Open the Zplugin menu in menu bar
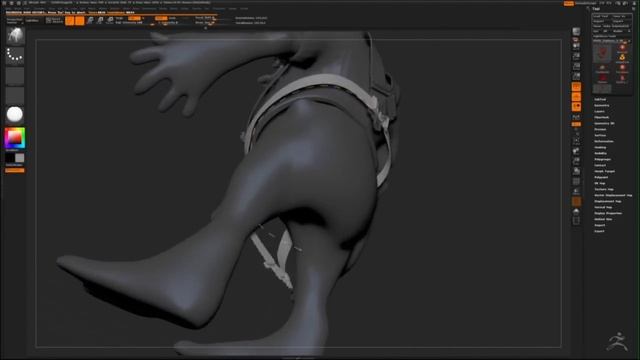The height and width of the screenshot is (360, 640). pyautogui.click(x=233, y=9)
